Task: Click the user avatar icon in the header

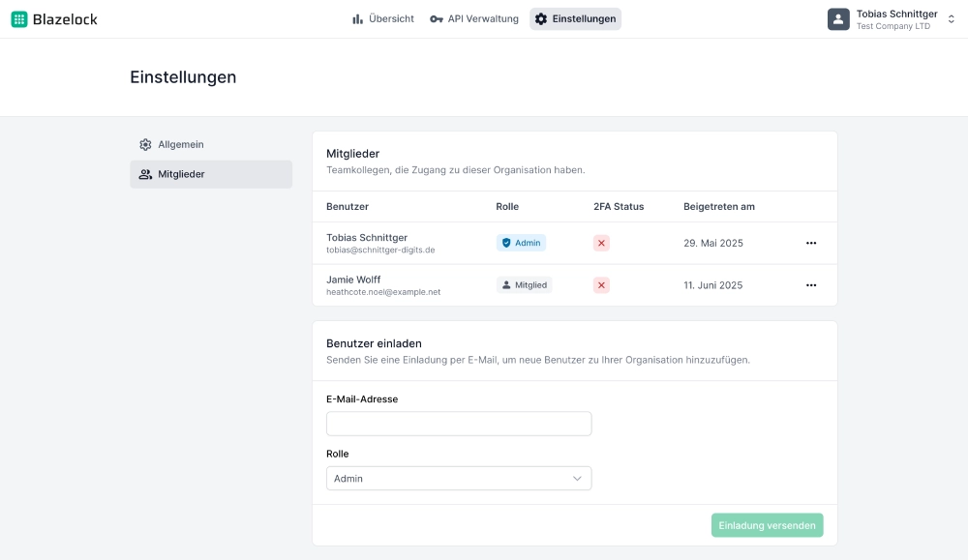Action: click(x=837, y=18)
